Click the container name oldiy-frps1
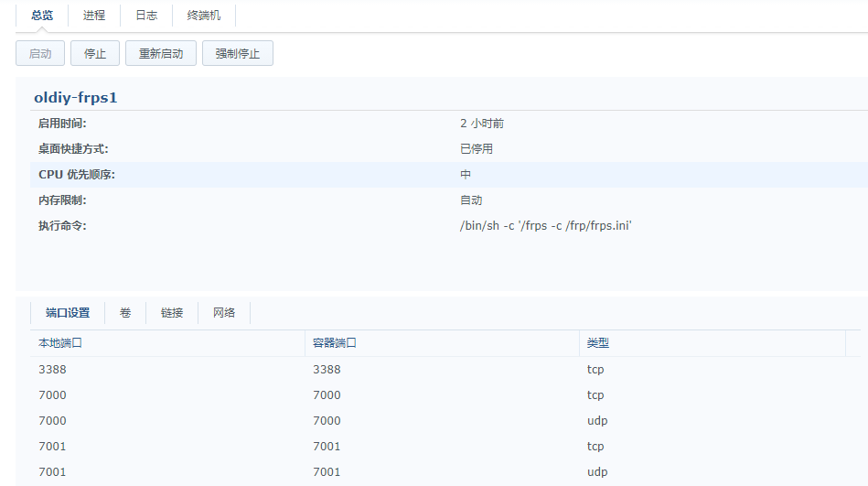Screen dimensions: 868x486 pos(76,98)
